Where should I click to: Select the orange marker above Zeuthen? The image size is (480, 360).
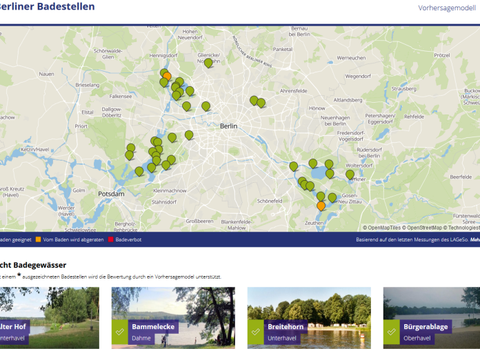tap(321, 206)
